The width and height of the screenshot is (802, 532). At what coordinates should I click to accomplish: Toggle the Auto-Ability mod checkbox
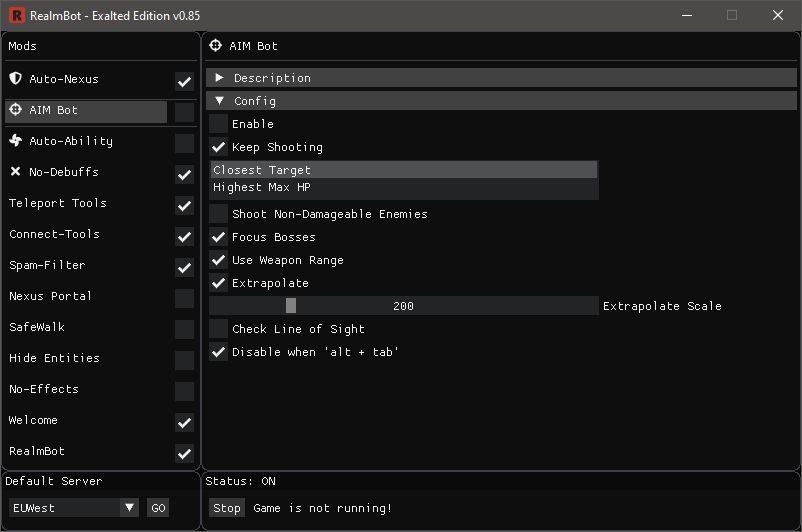(x=184, y=143)
